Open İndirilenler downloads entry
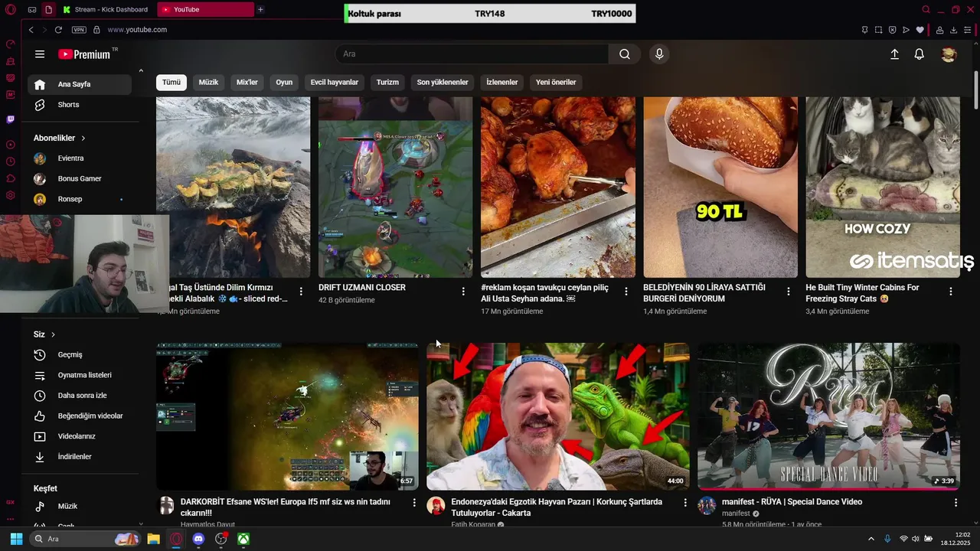 coord(79,457)
